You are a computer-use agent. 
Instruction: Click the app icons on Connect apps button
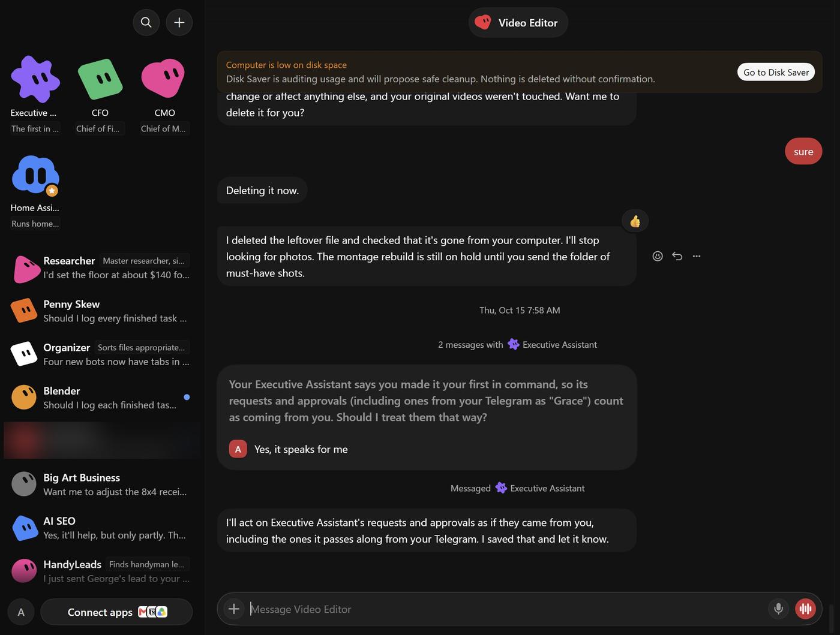pyautogui.click(x=152, y=612)
